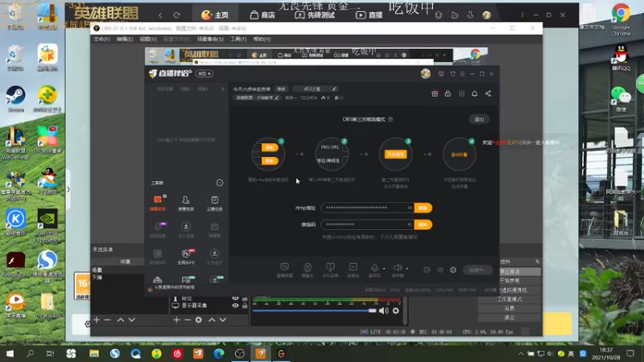
Task: Click the help icon beside OBS第三方推流模式
Action: point(390,119)
